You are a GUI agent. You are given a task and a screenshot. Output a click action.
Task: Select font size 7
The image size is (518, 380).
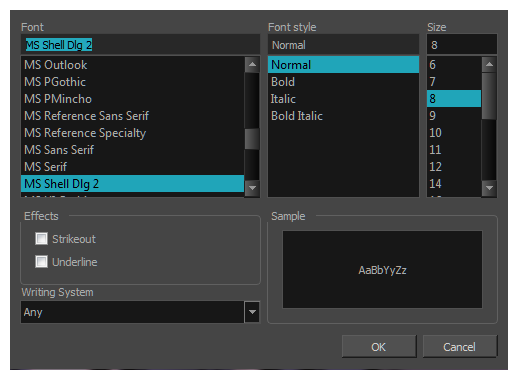coord(454,82)
